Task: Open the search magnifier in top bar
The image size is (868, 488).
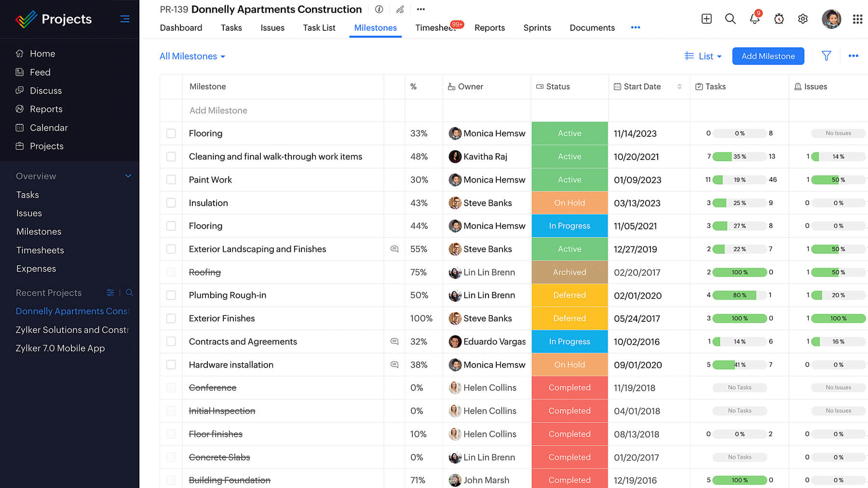Action: (730, 19)
